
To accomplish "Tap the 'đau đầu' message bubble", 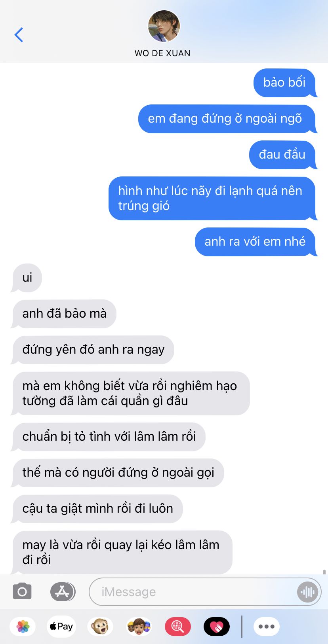I will [x=282, y=155].
